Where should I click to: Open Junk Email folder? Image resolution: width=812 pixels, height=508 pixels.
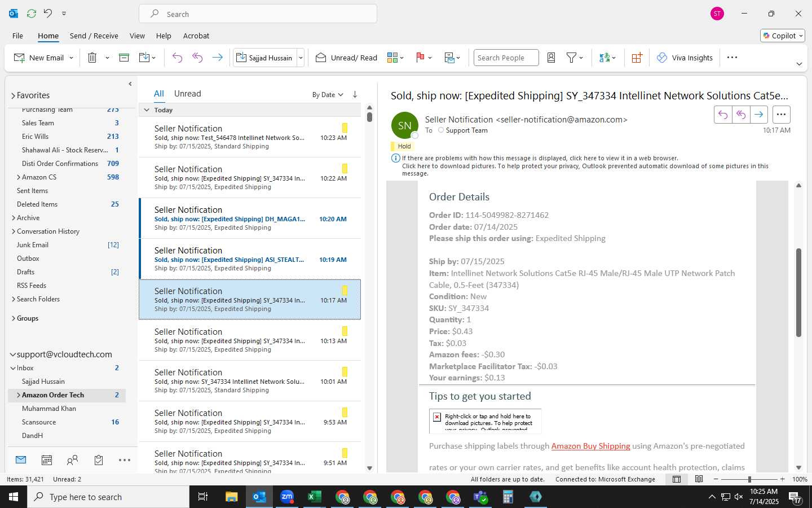pos(33,245)
